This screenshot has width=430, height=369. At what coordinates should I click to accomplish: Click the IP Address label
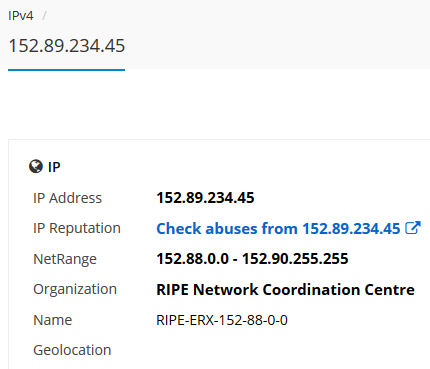tap(67, 198)
